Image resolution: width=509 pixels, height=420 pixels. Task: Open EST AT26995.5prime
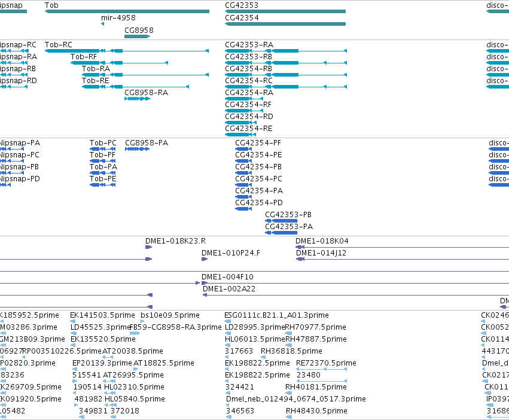click(x=133, y=376)
